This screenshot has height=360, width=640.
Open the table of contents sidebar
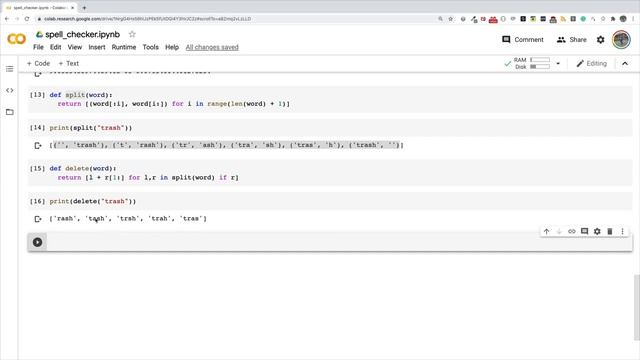[9, 69]
